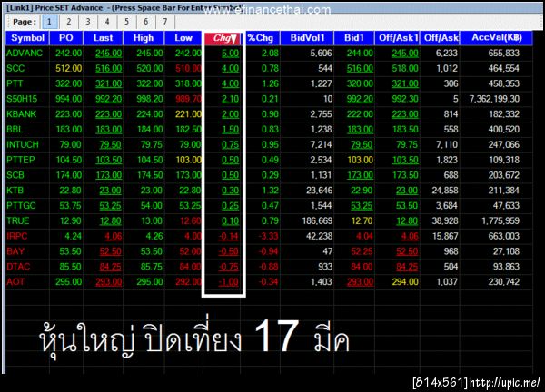545x392 pixels.
Task: Click S50H15 accumulated value 7,362,199.30
Action: (x=495, y=99)
